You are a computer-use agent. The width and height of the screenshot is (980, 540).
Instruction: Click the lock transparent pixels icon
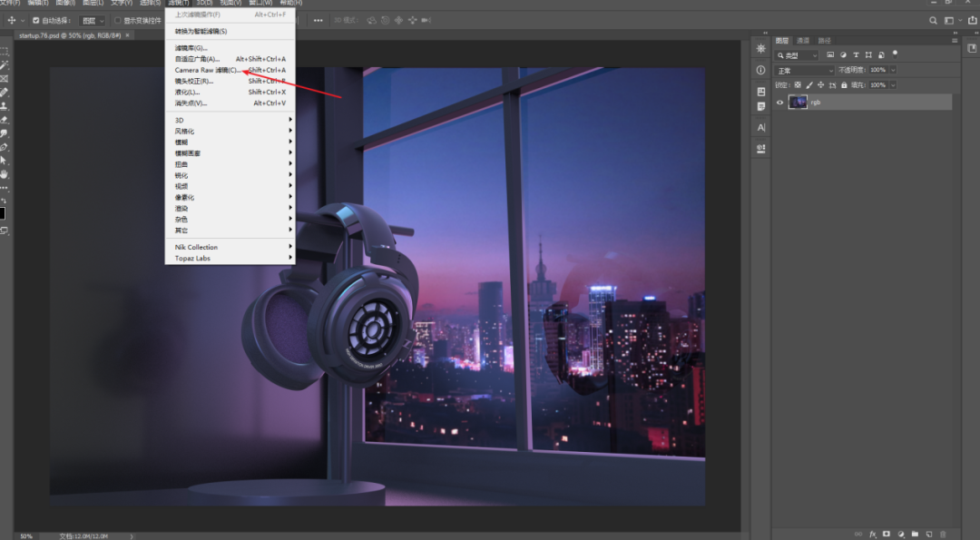coord(798,85)
